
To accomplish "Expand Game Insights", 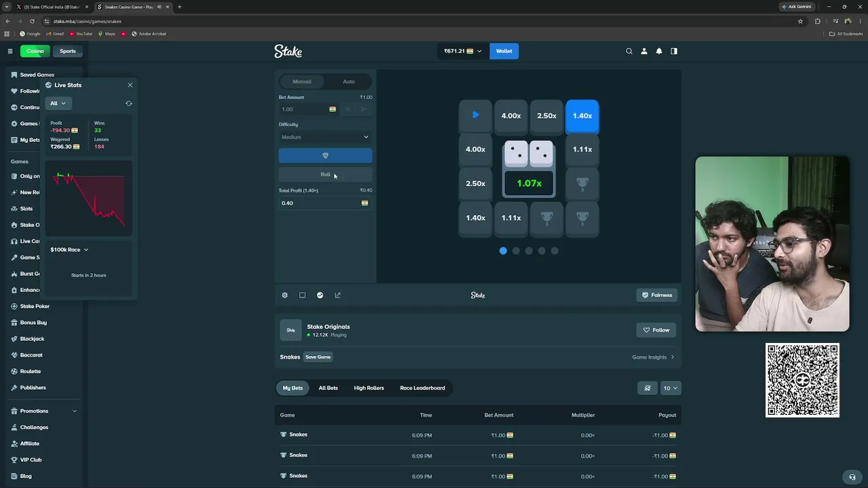I will (653, 357).
